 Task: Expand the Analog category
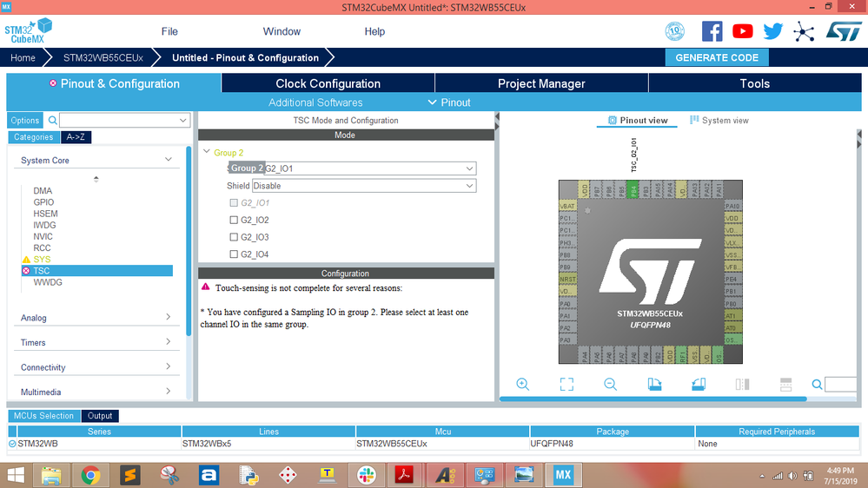(x=169, y=316)
